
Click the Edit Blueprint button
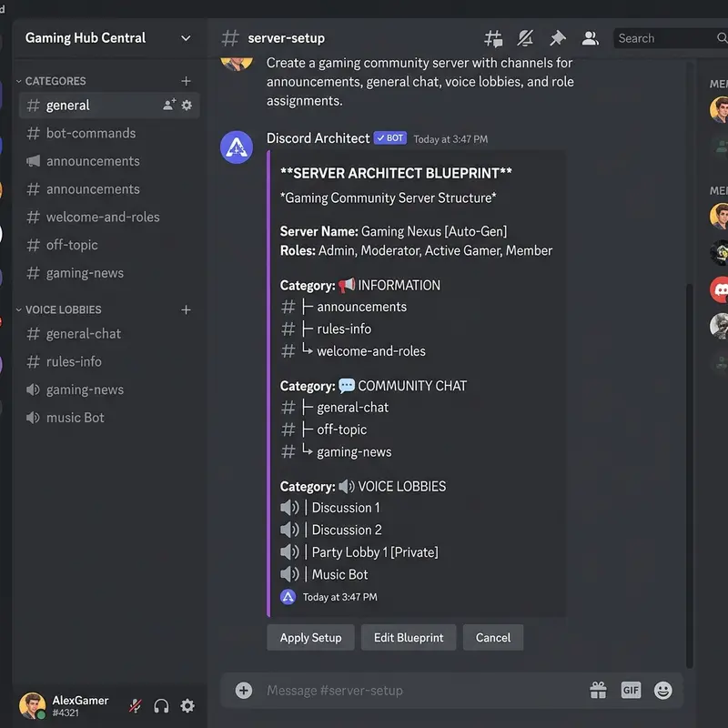click(409, 638)
